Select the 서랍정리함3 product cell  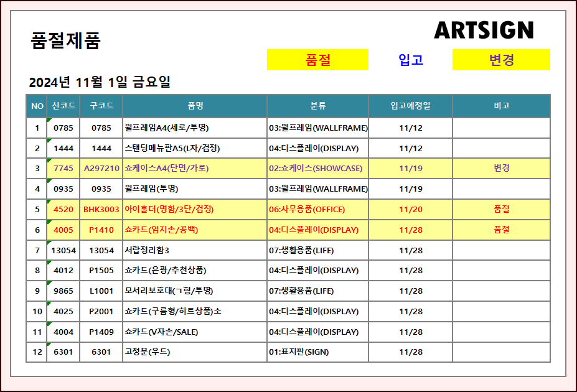coord(147,250)
